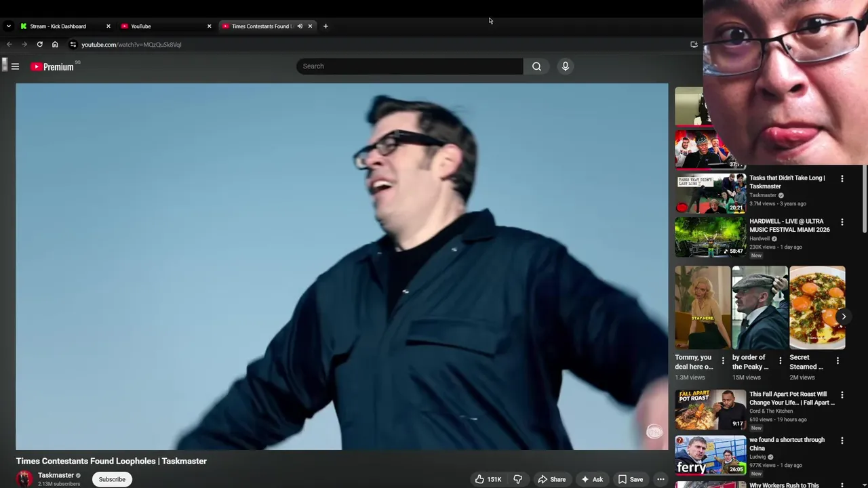868x488 pixels.
Task: Open Why Workers Rush to This video
Action: (784, 485)
